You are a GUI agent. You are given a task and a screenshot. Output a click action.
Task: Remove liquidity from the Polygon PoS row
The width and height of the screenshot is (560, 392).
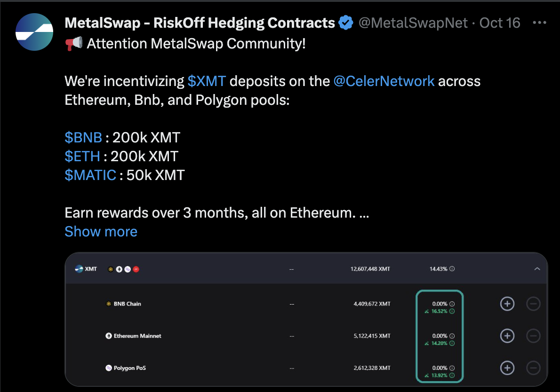click(x=533, y=368)
